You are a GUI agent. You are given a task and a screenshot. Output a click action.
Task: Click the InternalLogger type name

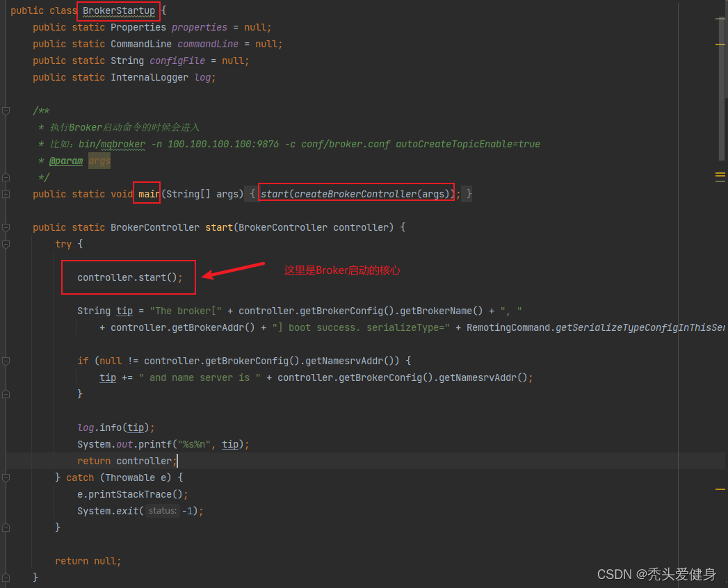click(149, 78)
